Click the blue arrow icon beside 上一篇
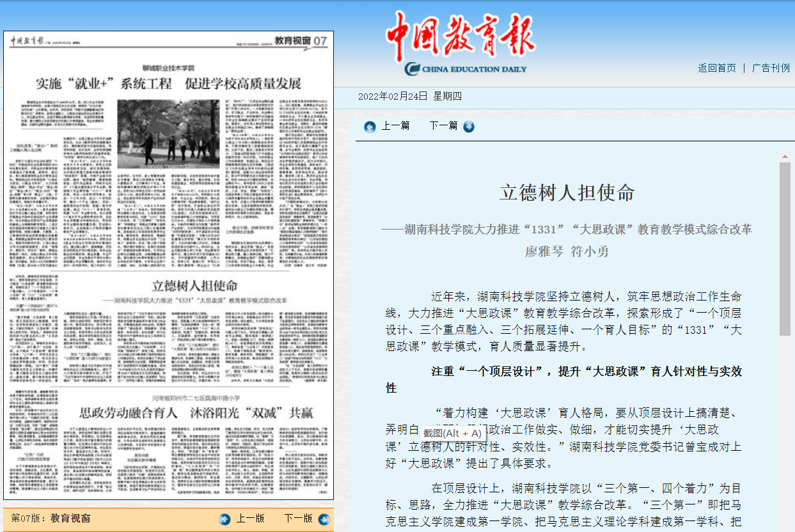Image resolution: width=795 pixels, height=532 pixels. coord(370,127)
